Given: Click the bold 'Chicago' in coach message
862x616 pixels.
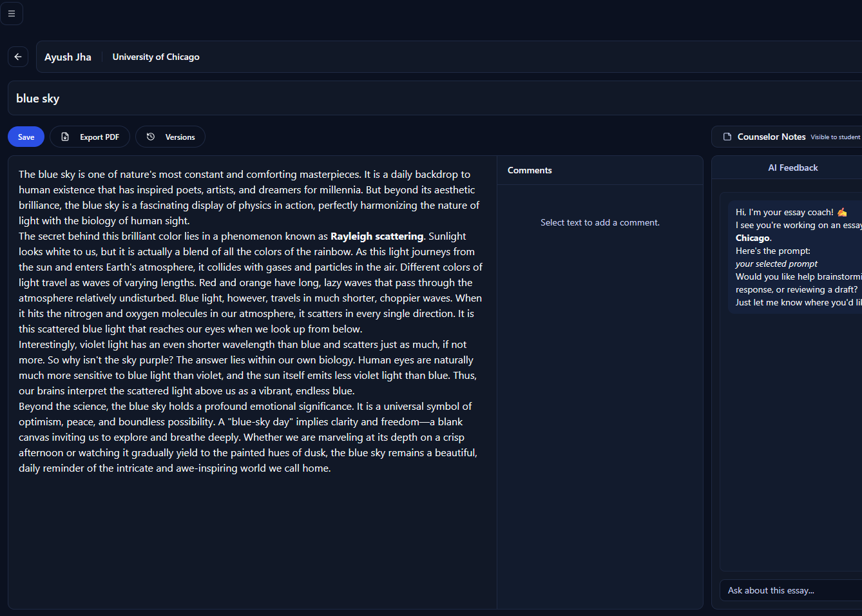Looking at the screenshot, I should point(752,238).
